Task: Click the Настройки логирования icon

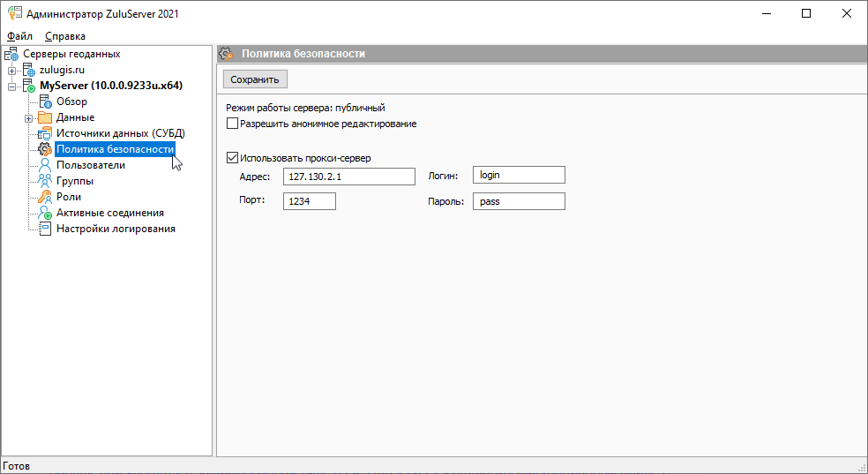Action: tap(45, 229)
